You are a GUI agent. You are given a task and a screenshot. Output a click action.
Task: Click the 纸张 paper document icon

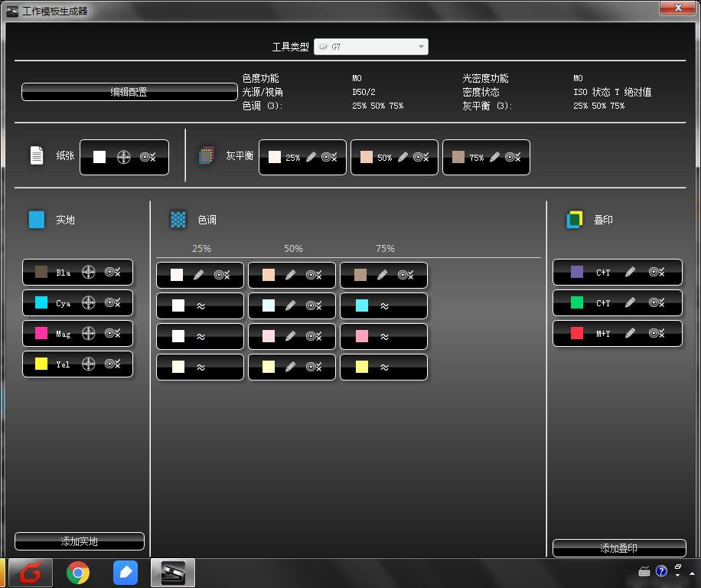coord(37,155)
